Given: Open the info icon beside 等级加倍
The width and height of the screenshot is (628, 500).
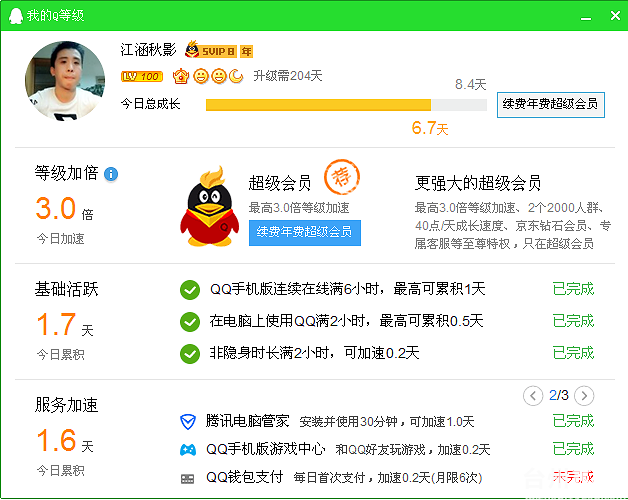Looking at the screenshot, I should (111, 174).
